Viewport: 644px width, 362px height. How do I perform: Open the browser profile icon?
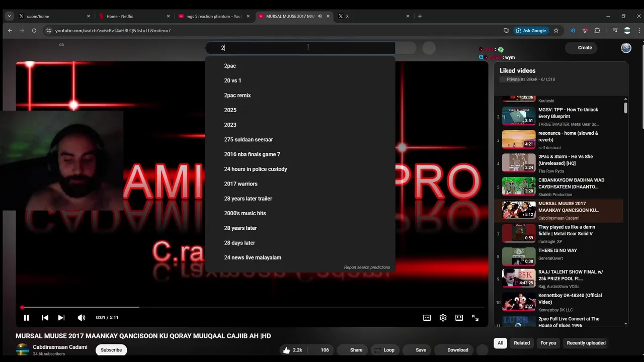point(627,31)
